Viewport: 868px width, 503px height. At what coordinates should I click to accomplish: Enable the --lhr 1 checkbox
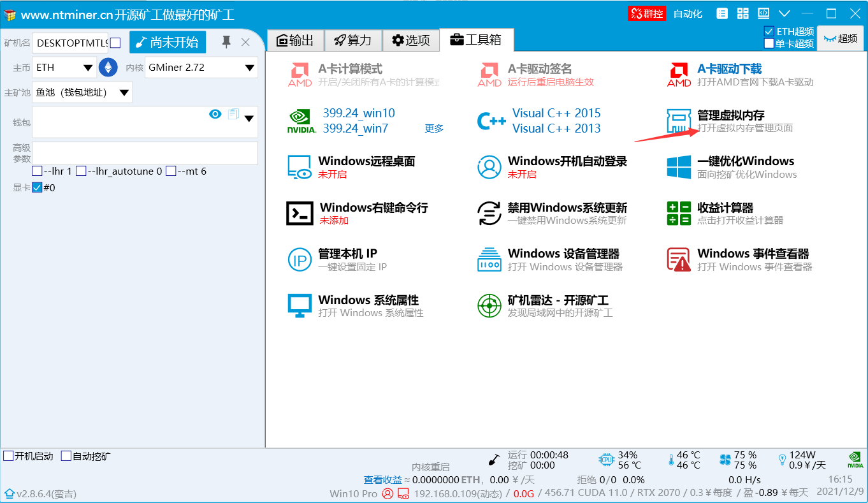click(x=37, y=171)
